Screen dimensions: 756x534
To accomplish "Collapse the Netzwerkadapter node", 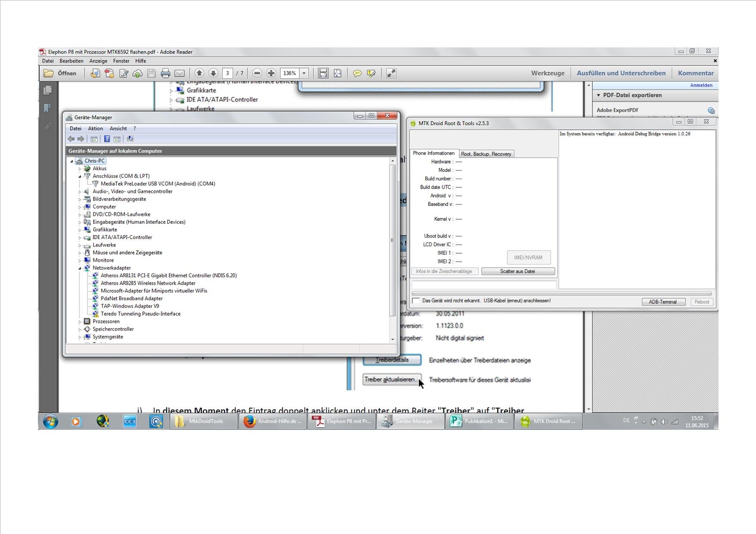I will pyautogui.click(x=80, y=268).
